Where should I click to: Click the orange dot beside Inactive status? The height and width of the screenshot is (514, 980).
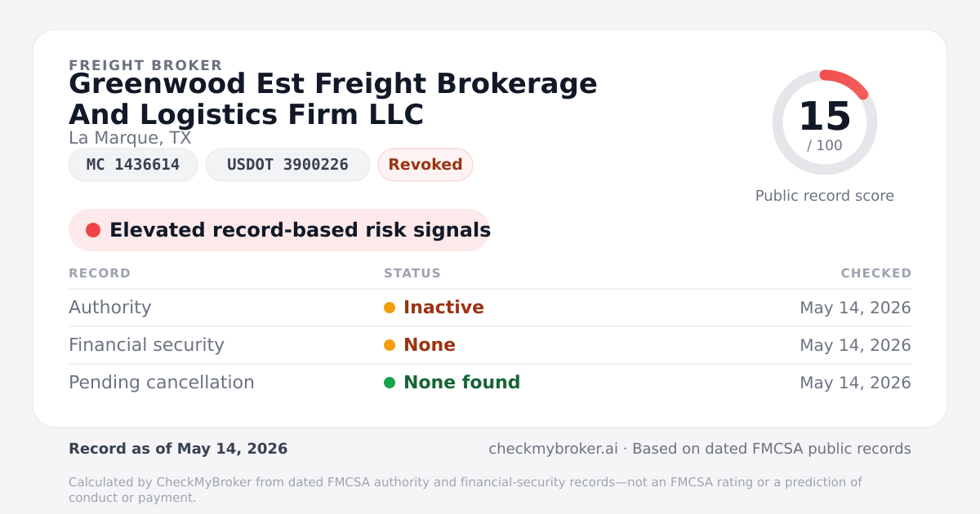click(390, 308)
